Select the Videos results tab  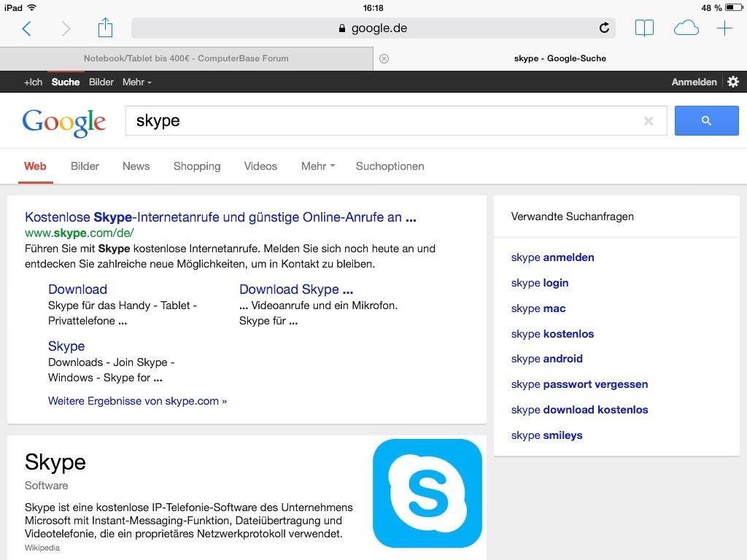[260, 166]
